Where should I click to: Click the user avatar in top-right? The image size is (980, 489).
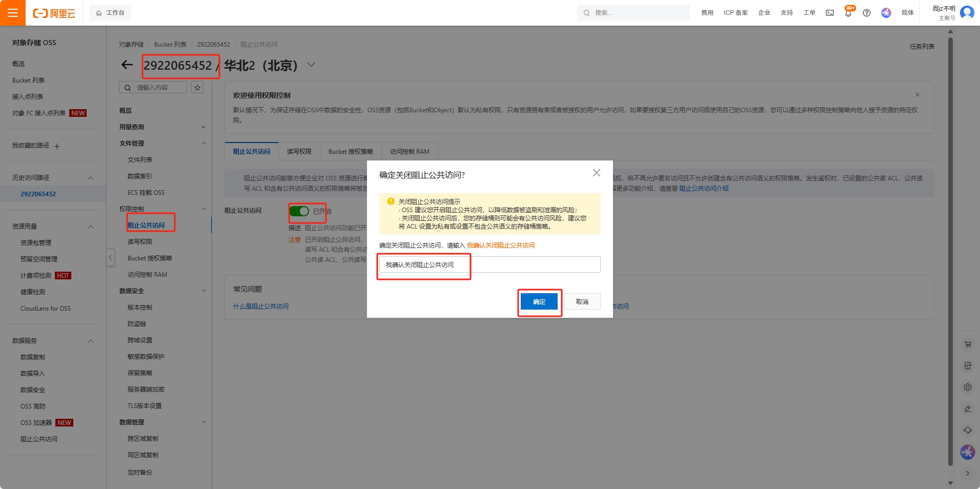tap(967, 12)
